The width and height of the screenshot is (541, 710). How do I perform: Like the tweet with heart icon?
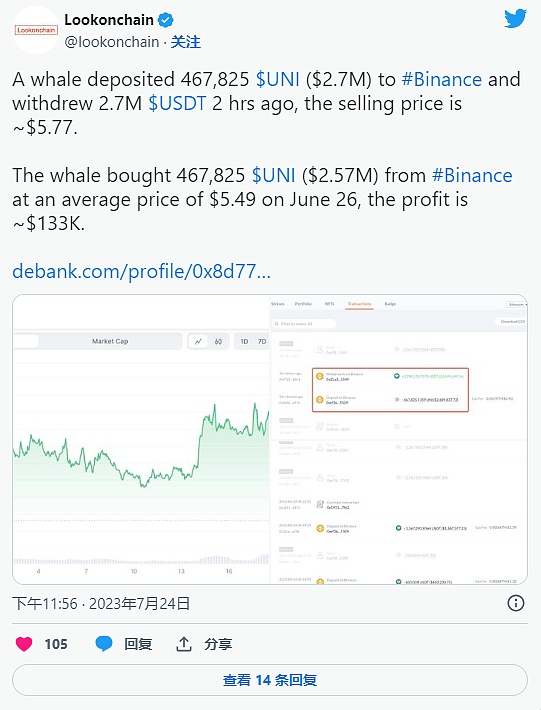[x=24, y=644]
